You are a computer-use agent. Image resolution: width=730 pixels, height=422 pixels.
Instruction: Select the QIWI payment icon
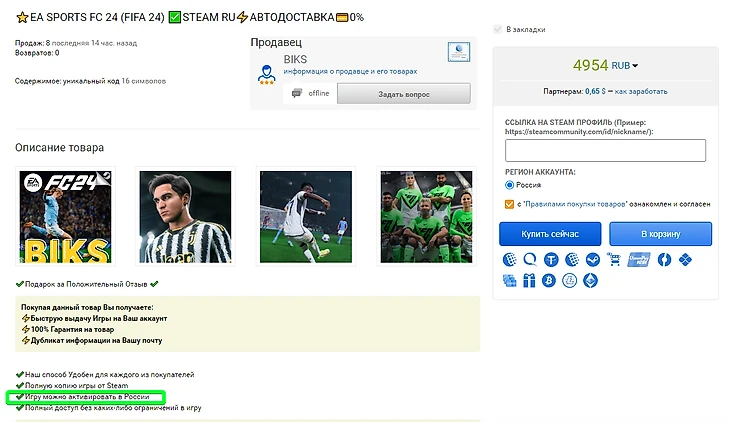tap(529, 259)
